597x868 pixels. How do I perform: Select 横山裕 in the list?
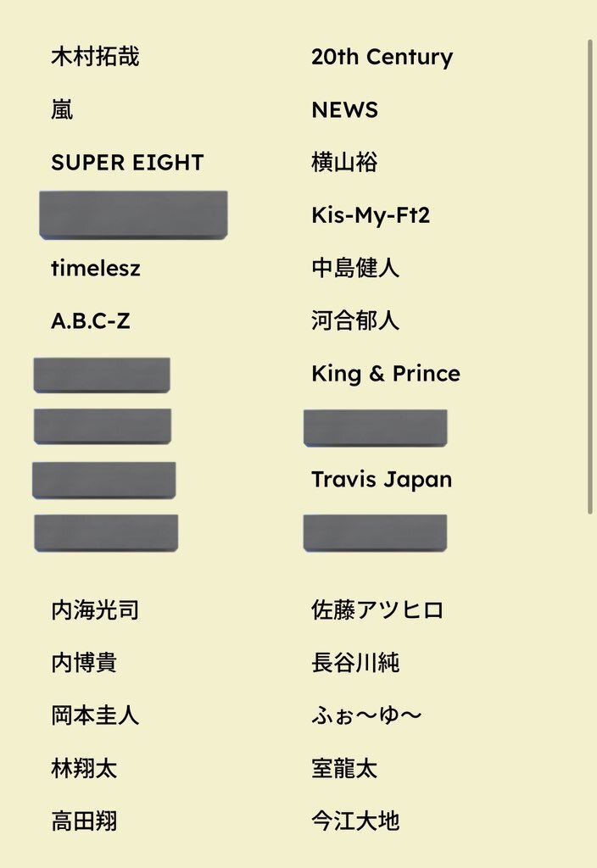344,163
